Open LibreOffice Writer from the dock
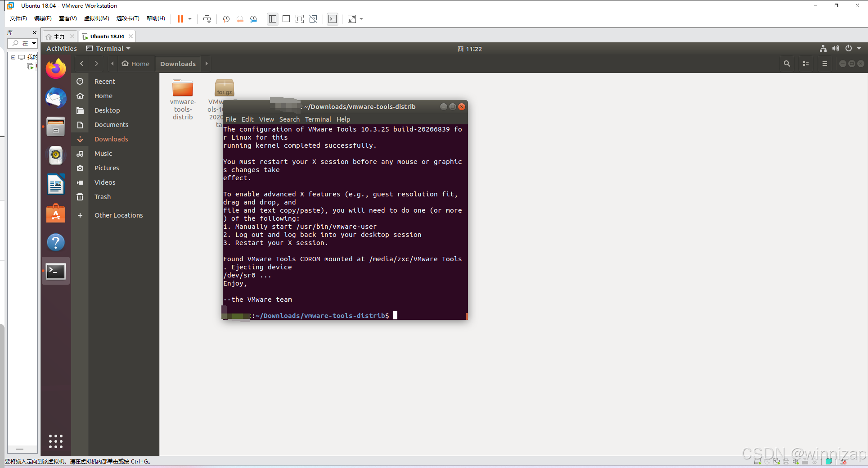Viewport: 868px width, 468px height. (x=56, y=184)
